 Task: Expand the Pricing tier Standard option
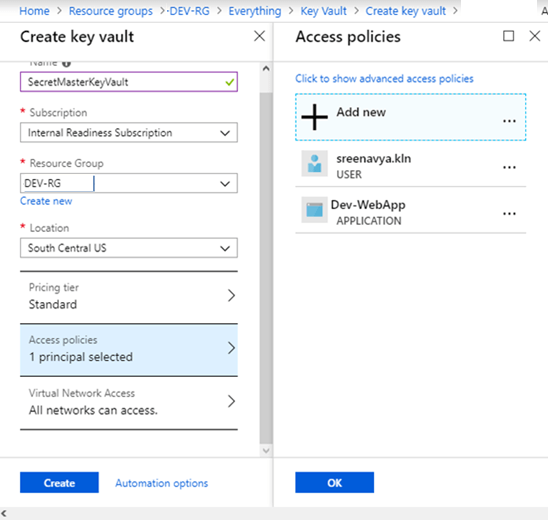tap(129, 296)
